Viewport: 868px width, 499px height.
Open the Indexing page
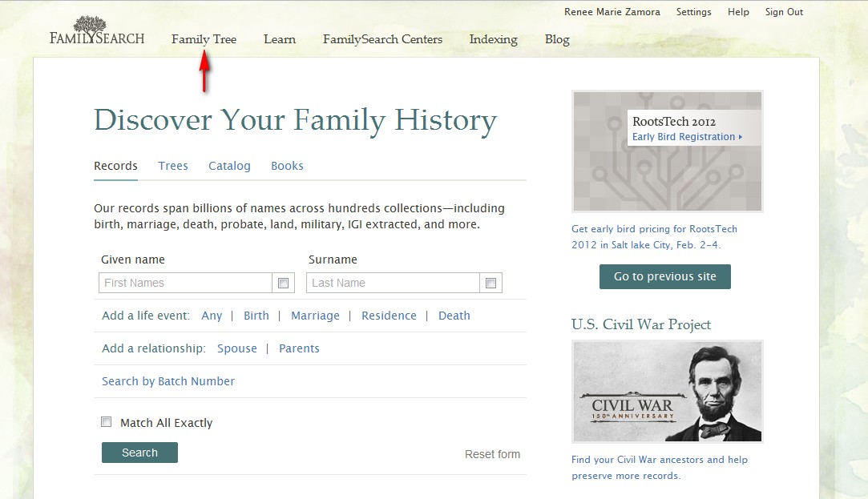(493, 39)
